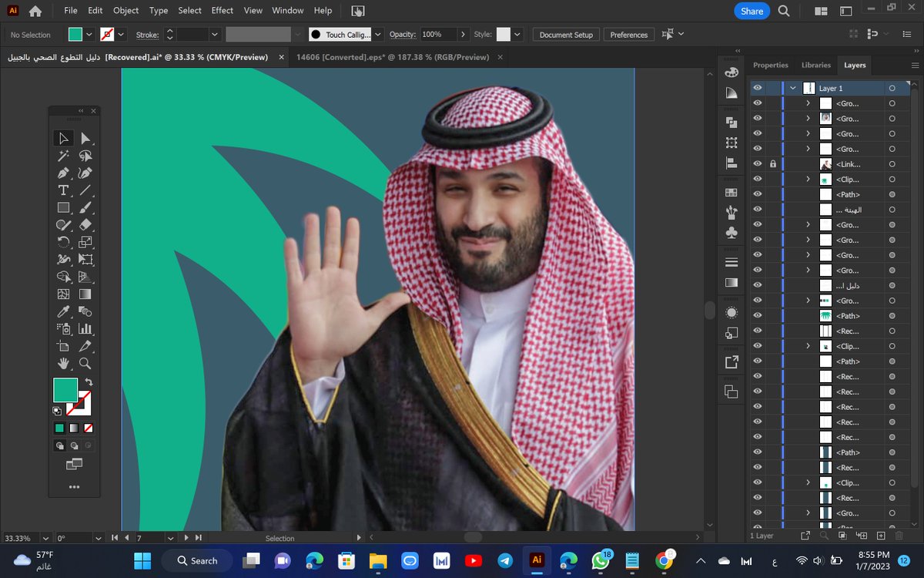Click the Share button
The image size is (924, 578).
click(x=752, y=11)
